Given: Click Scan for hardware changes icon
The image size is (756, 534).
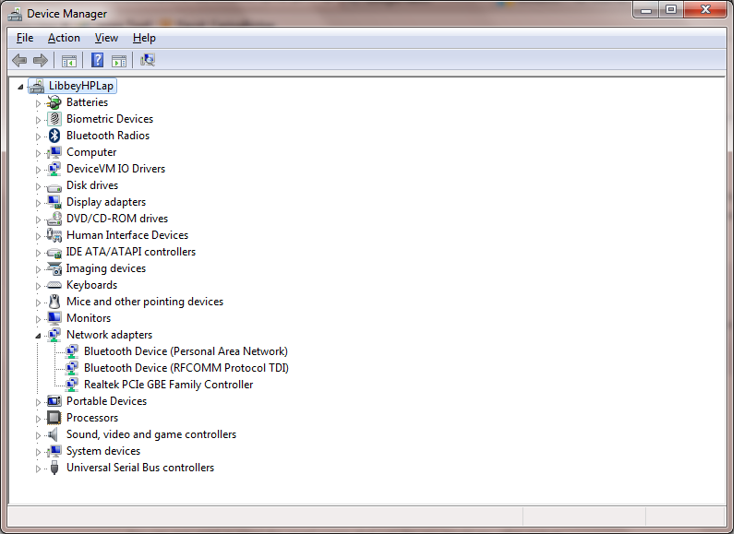Looking at the screenshot, I should [147, 60].
